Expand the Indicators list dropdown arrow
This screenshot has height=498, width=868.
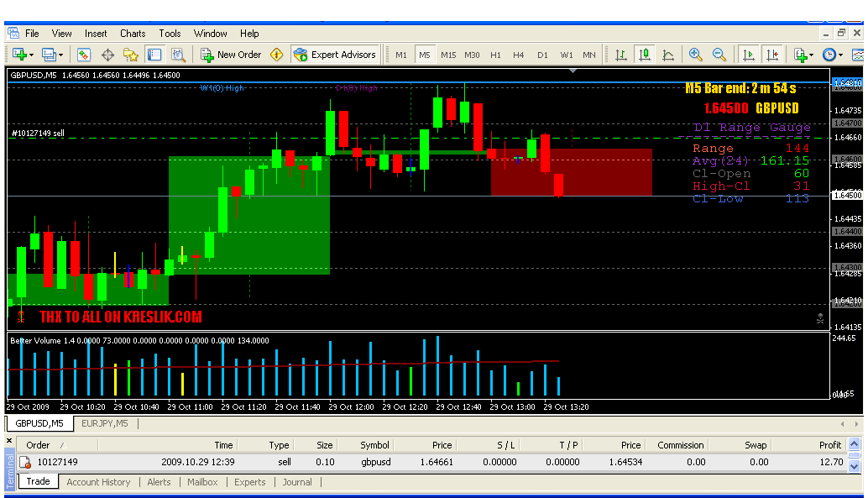(812, 55)
